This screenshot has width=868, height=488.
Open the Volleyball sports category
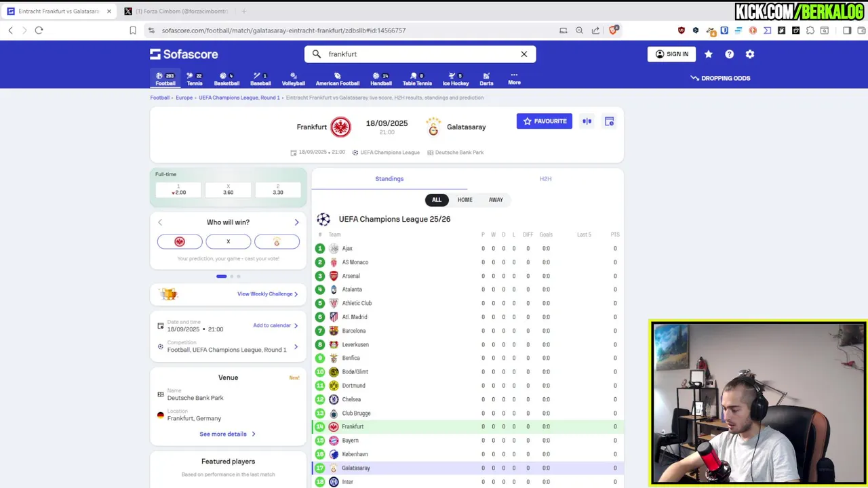[x=293, y=79]
